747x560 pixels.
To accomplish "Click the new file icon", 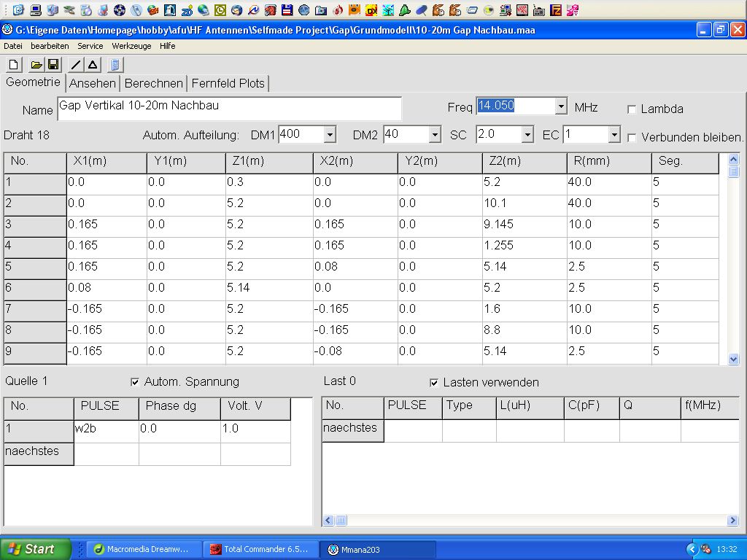I will 13,65.
